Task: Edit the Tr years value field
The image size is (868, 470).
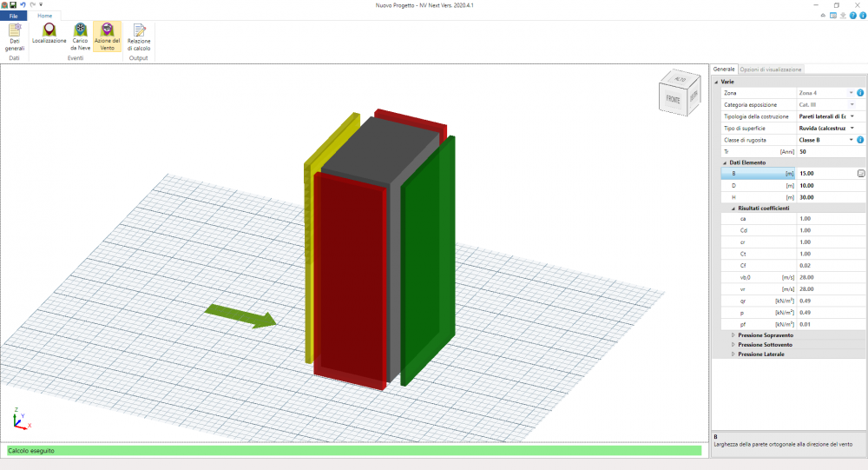Action: pos(831,151)
